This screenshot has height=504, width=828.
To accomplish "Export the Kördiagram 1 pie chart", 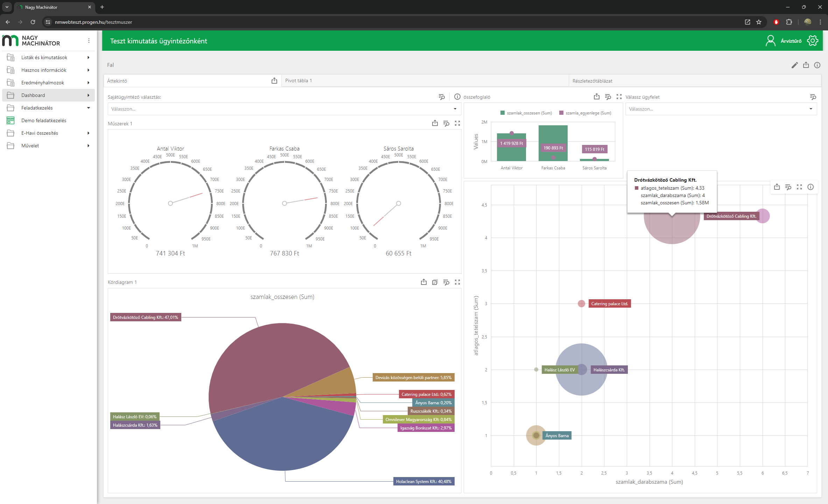I will point(423,282).
